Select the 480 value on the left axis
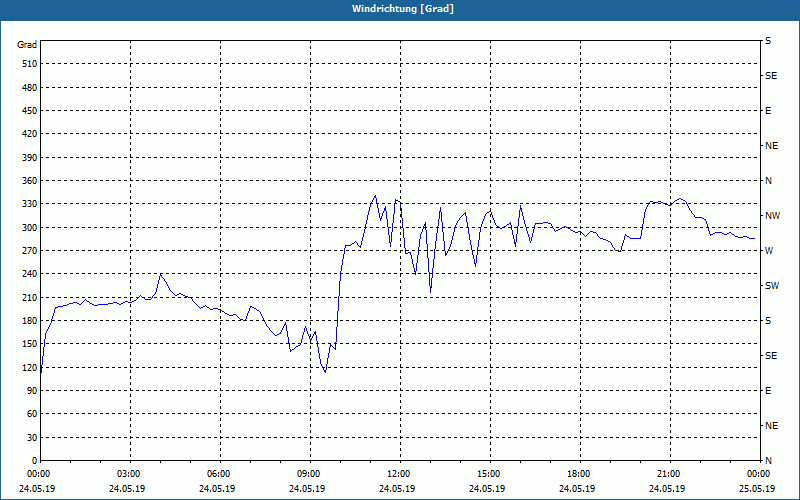Image resolution: width=800 pixels, height=500 pixels. point(30,88)
